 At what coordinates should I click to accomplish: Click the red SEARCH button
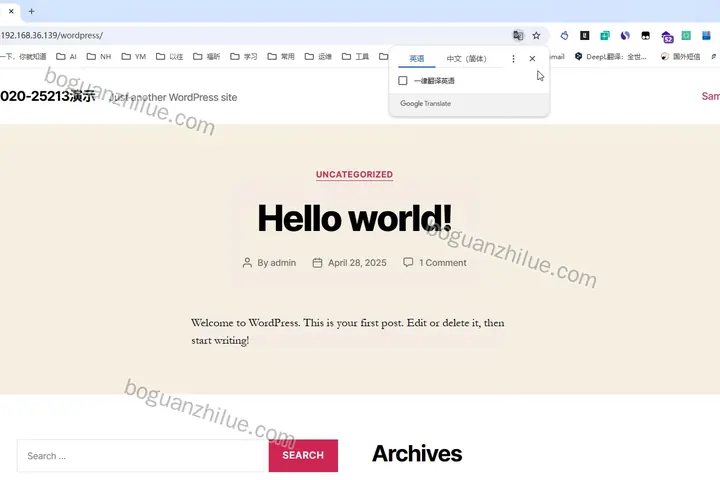(303, 456)
